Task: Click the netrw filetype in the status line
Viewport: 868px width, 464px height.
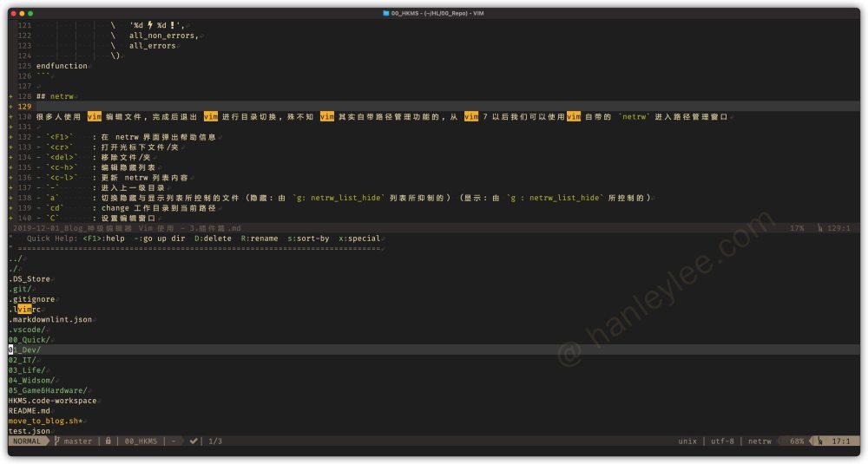Action: pos(759,441)
